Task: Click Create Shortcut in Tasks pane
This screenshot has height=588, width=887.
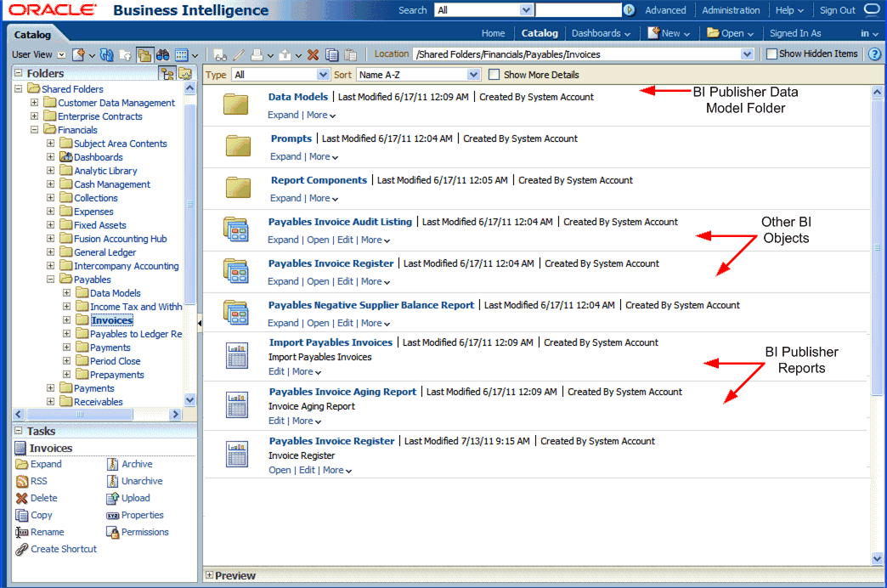Action: tap(64, 549)
